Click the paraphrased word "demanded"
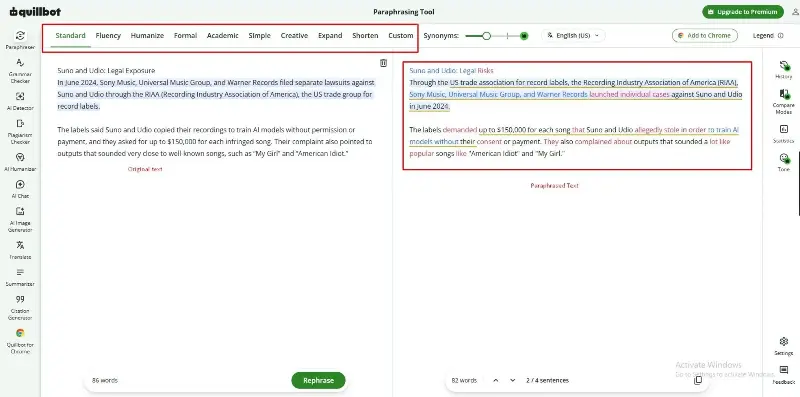 tap(460, 130)
